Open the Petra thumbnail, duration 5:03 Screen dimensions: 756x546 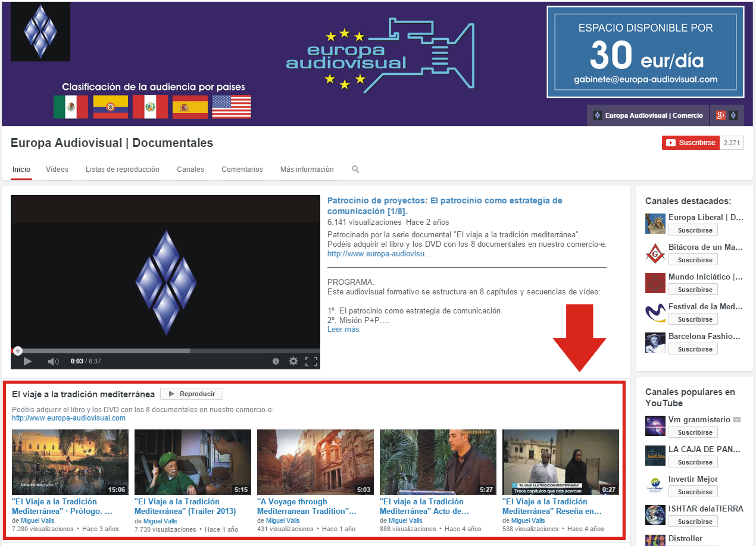coord(315,462)
